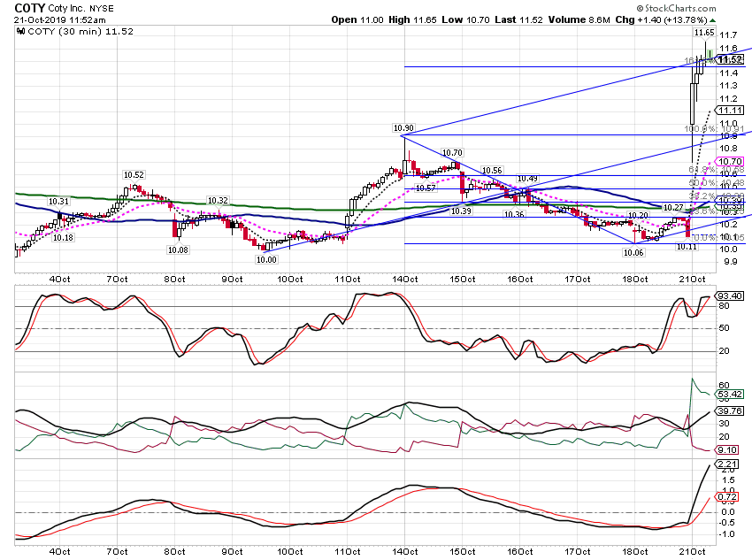Click the boxed 11.11 value on price axis
Viewport: 752px width, 560px height.
pos(730,111)
